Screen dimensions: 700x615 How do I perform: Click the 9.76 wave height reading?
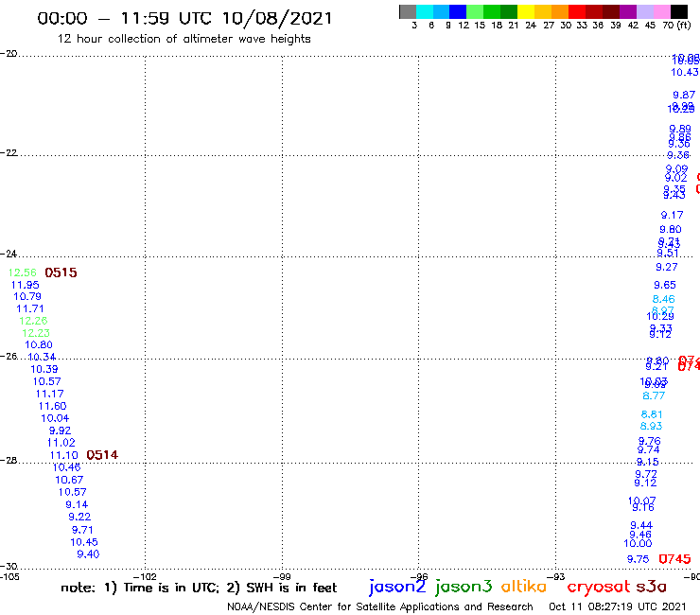point(649,441)
